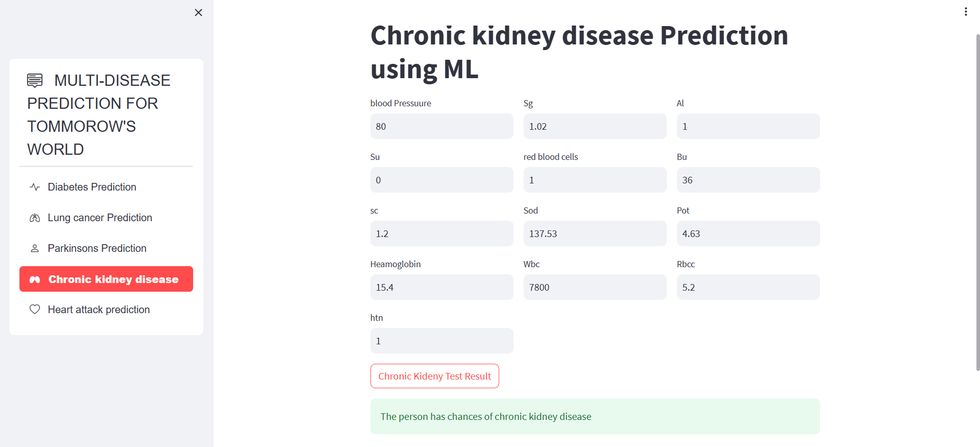Screen dimensions: 980x447
Task: Click the Wbc value box showing 7800
Action: click(x=594, y=287)
